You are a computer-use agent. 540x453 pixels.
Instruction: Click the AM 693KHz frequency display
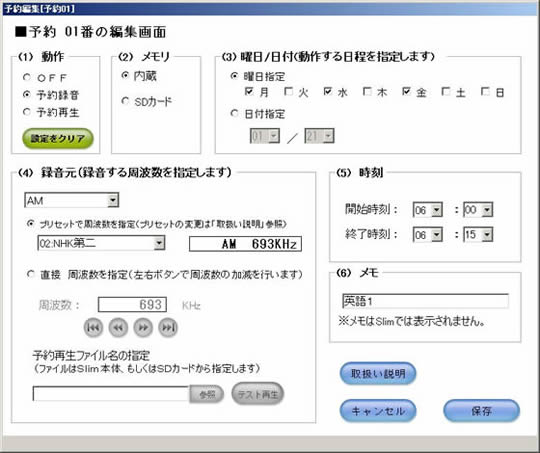(245, 244)
